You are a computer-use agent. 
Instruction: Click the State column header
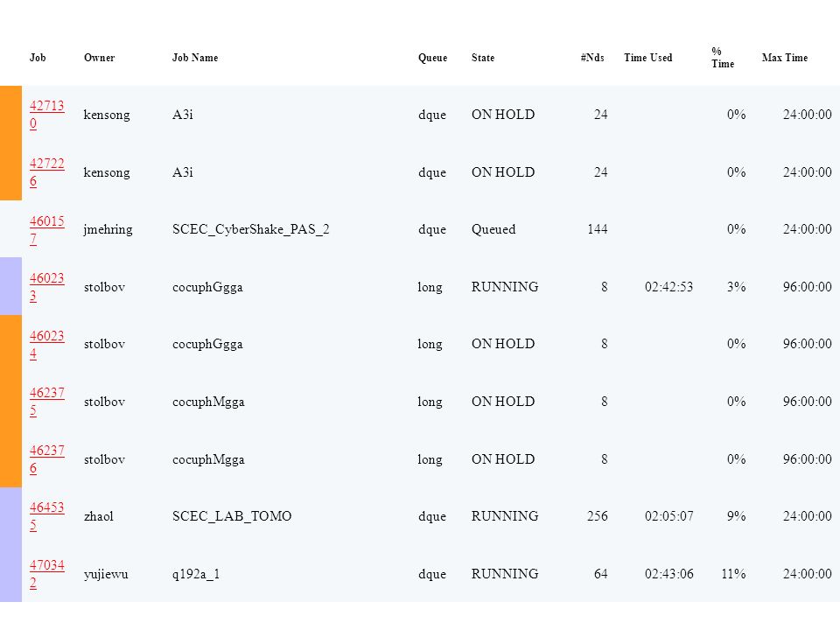point(483,58)
